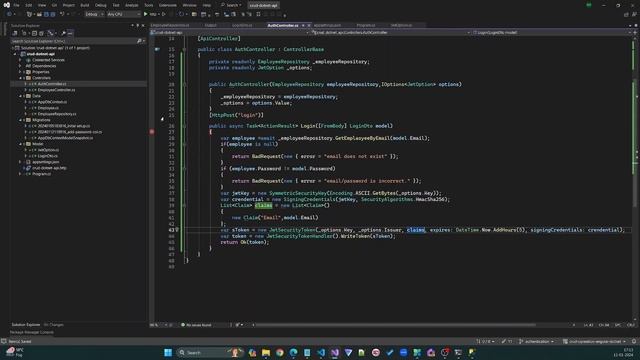Image resolution: width=640 pixels, height=360 pixels.
Task: Start without debugging using the hollow play icon
Action: pos(164,14)
